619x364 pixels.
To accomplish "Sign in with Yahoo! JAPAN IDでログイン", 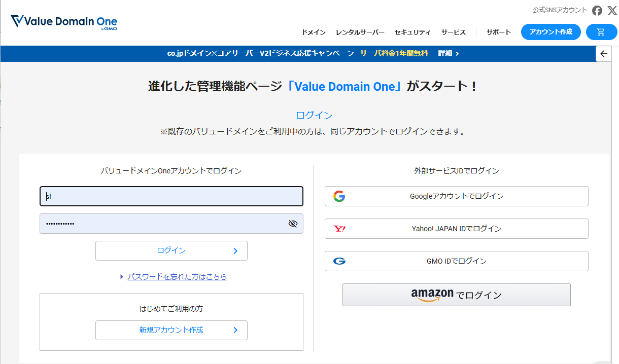I will [457, 229].
